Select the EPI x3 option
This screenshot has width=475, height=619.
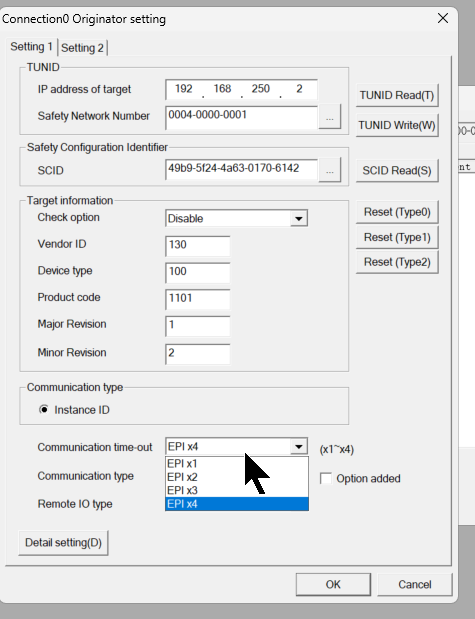pyautogui.click(x=237, y=490)
